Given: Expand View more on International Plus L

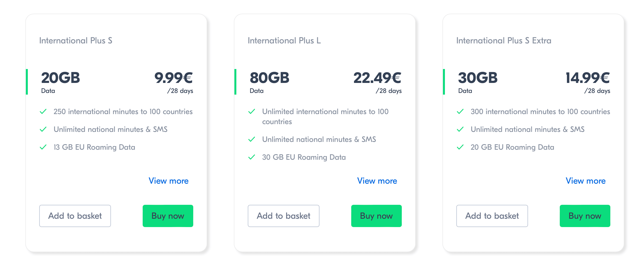Looking at the screenshot, I should click(x=377, y=181).
